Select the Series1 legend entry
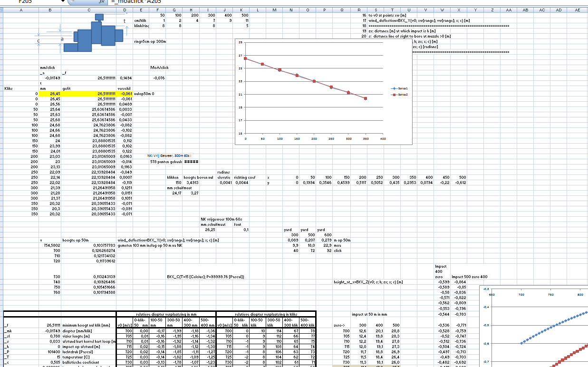588x367 pixels. [x=399, y=89]
